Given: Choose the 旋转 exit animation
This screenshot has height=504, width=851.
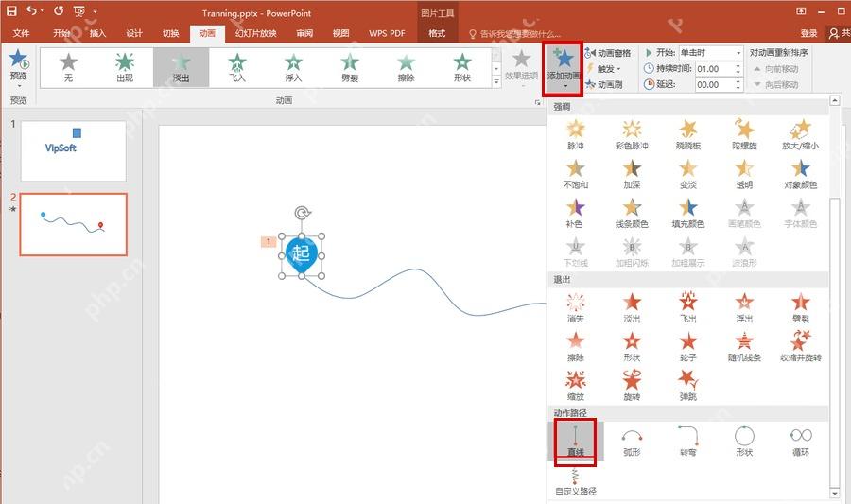Looking at the screenshot, I should point(632,386).
